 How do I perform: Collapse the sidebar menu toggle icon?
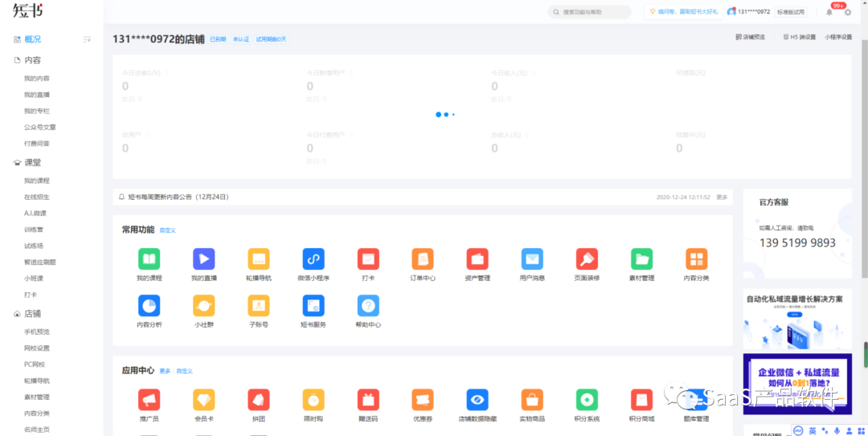coord(87,39)
